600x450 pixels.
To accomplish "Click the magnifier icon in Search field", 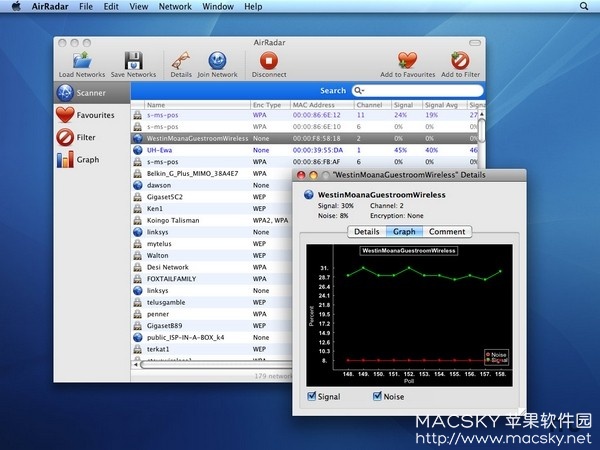I will click(x=359, y=90).
